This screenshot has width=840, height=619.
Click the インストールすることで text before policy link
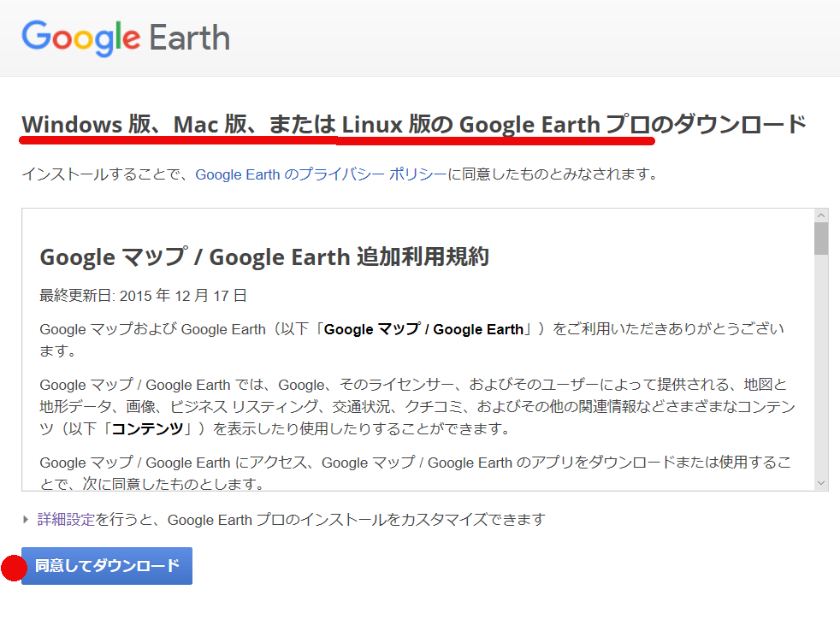tap(108, 174)
